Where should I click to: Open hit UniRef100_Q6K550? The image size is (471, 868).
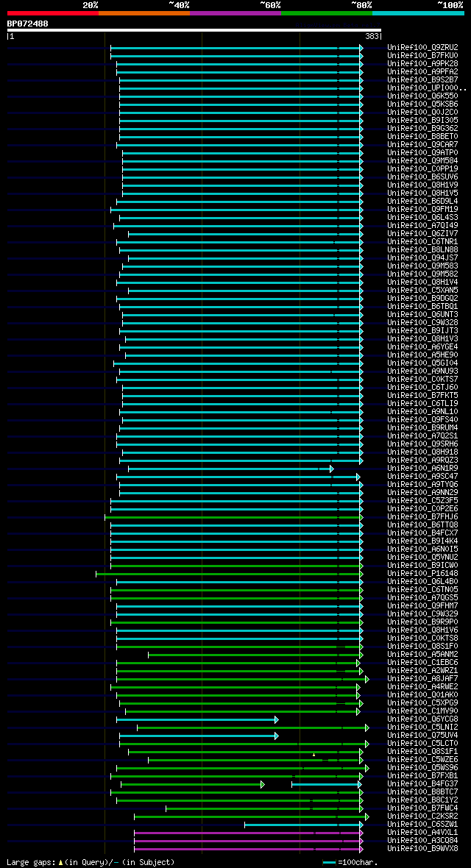click(422, 96)
